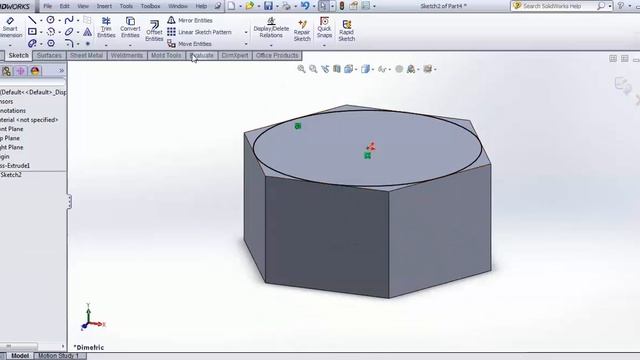Click the Save icon
Viewport: 640px width, 360px height.
click(268, 6)
